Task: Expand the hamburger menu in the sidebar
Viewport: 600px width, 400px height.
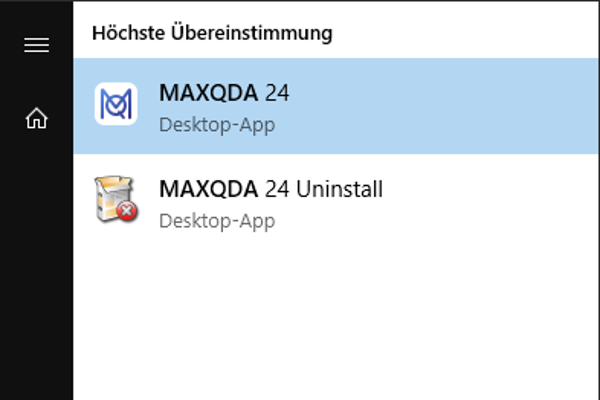Action: 37,46
